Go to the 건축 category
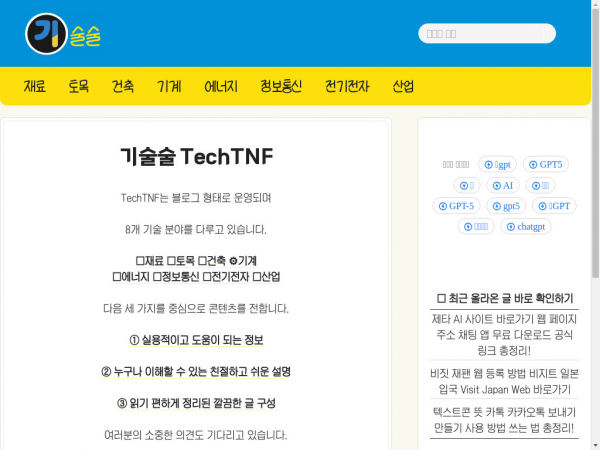 (123, 86)
